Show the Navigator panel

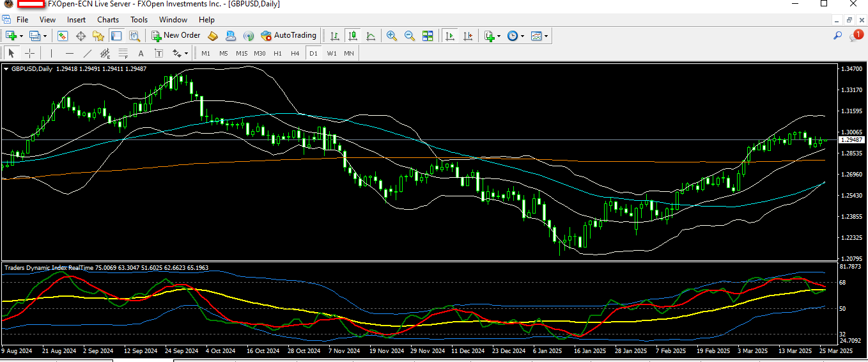coord(98,36)
